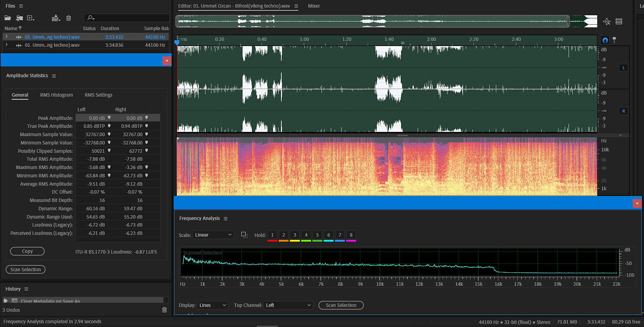Switch to the Mixer tab
Viewport: 644px width, 327px height.
point(314,6)
